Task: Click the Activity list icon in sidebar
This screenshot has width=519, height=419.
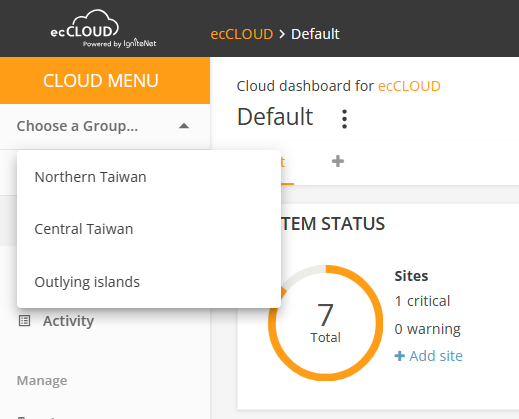Action: 24,321
